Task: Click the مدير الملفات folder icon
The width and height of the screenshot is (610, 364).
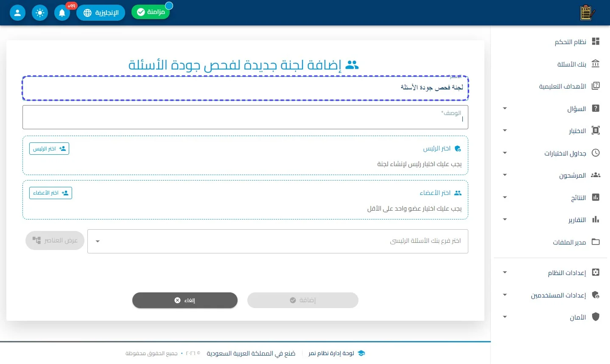Action: 596,242
